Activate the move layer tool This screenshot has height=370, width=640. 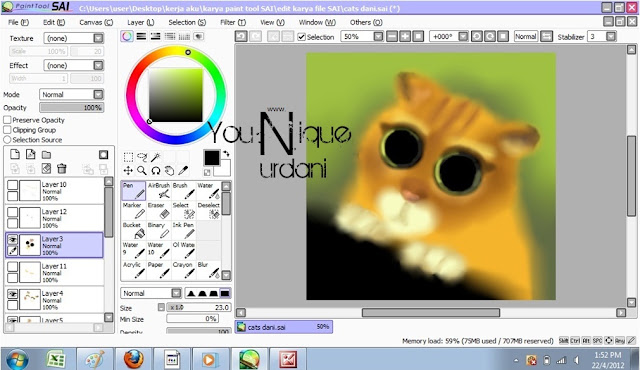pos(128,171)
